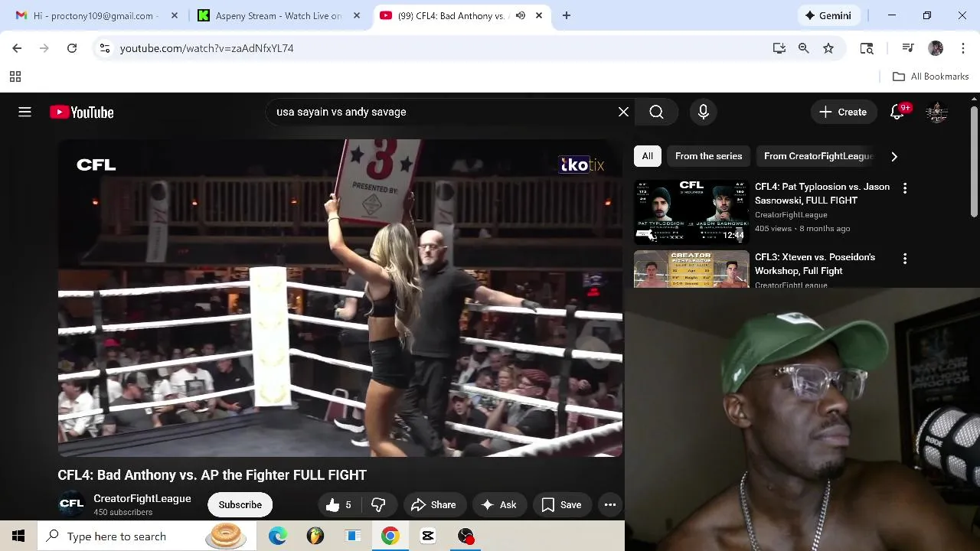The width and height of the screenshot is (980, 551).
Task: Bookmark this page with star
Action: 828,48
